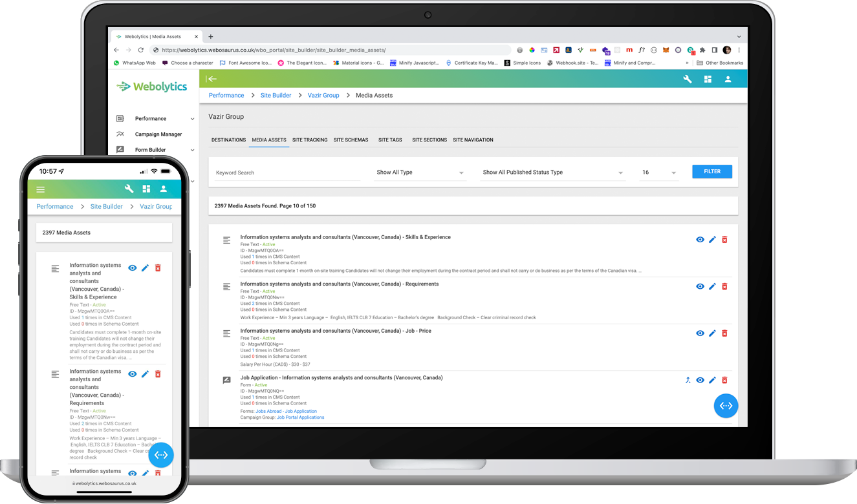Delete the Requirements asset on laptop
Screen dimensions: 857x504
click(724, 286)
